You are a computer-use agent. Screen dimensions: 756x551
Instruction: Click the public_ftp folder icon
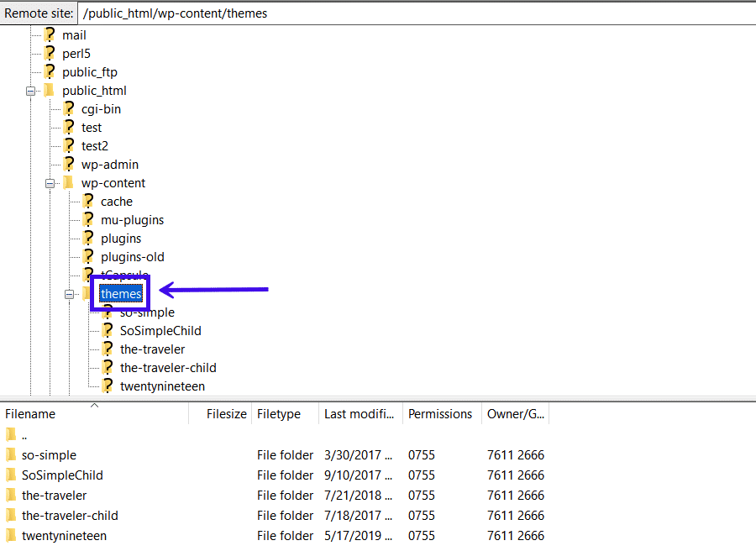point(48,71)
